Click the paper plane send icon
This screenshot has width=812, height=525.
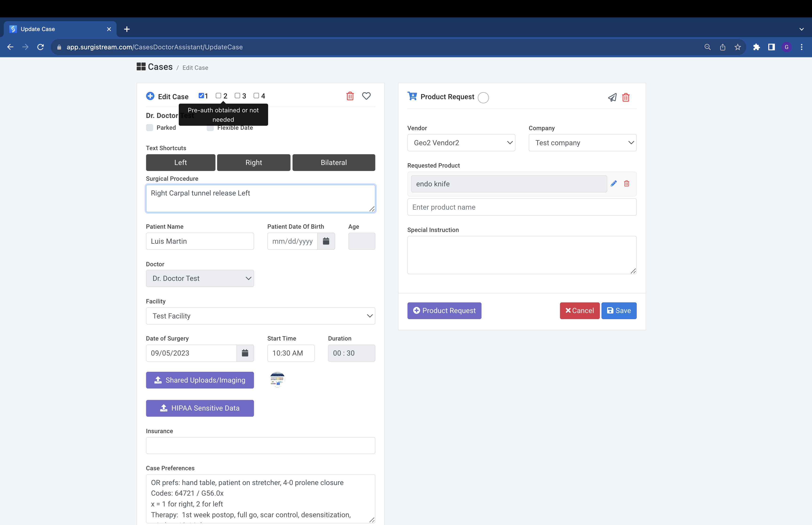click(612, 98)
